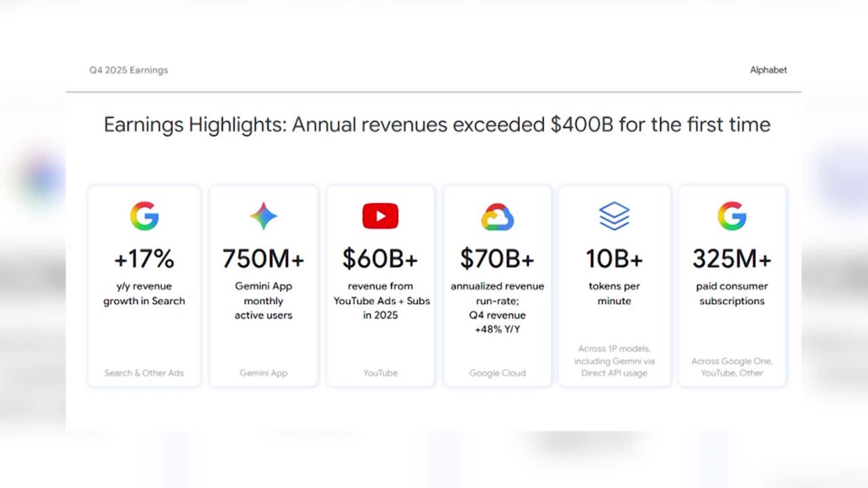
Task: Click 'Search & Other Ads' footer label
Action: [144, 373]
